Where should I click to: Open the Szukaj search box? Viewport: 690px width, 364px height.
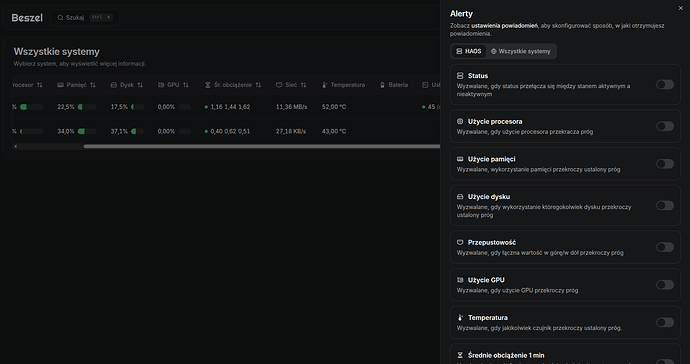pos(84,18)
